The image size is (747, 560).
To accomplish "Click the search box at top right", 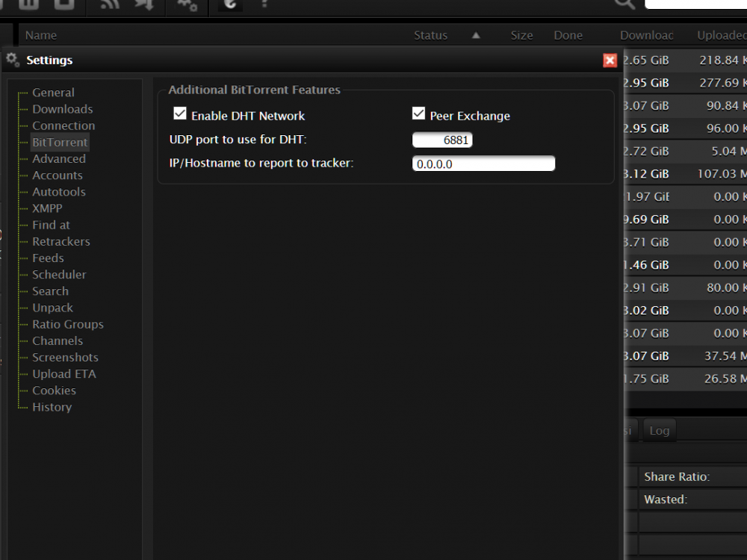I will [695, 4].
